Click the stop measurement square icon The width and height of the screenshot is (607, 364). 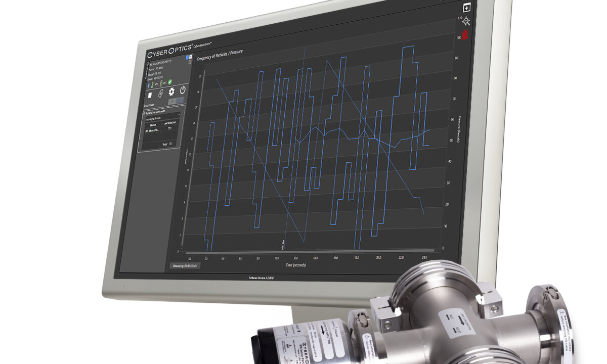point(149,95)
